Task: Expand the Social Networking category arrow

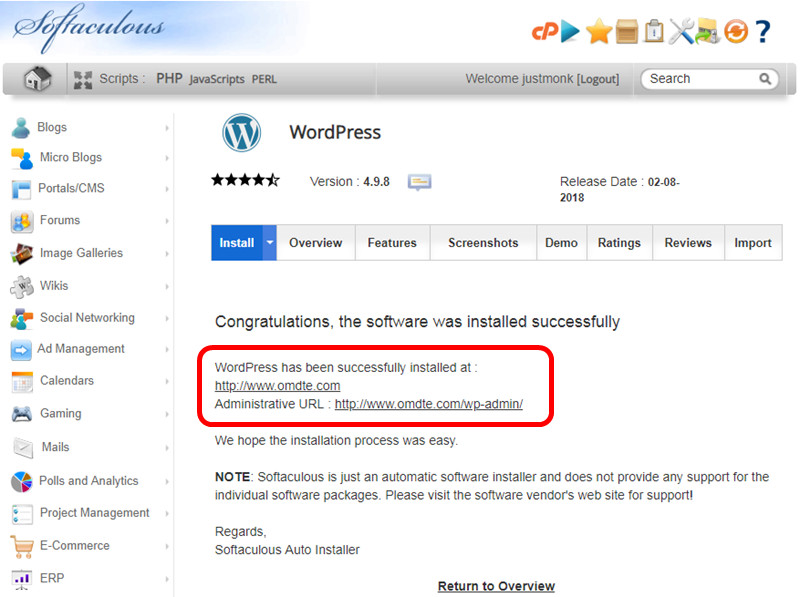Action: [167, 318]
